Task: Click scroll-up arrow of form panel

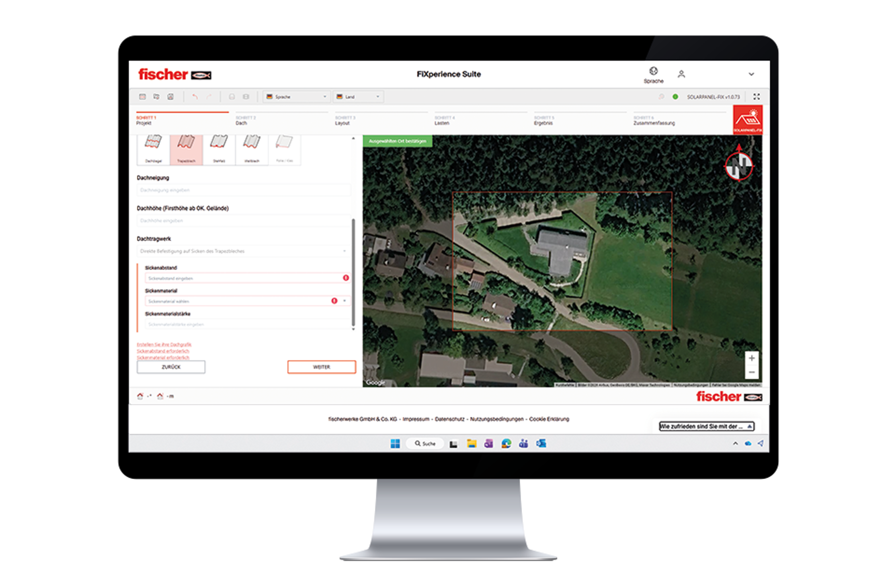Action: coord(353,138)
